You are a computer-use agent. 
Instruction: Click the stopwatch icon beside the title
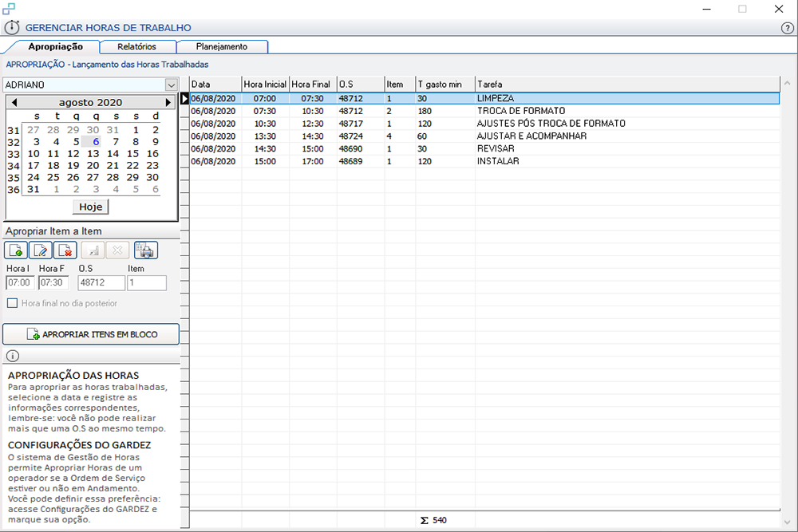click(12, 27)
